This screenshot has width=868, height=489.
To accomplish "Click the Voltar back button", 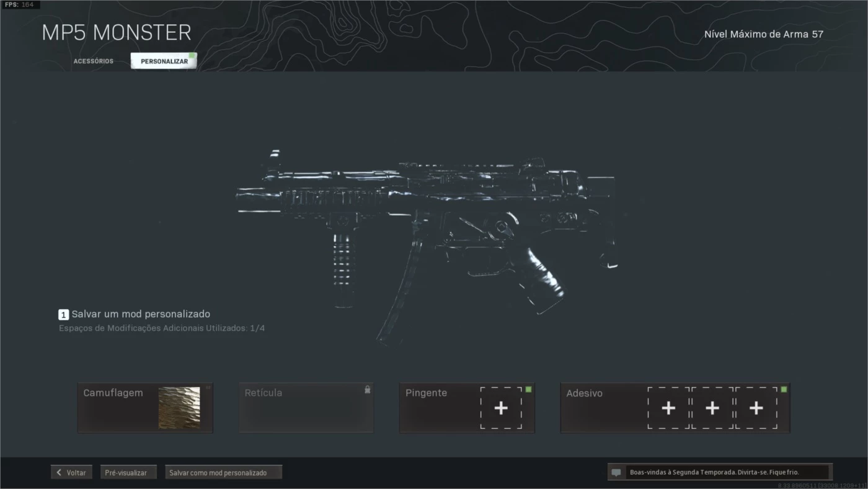I will point(72,472).
